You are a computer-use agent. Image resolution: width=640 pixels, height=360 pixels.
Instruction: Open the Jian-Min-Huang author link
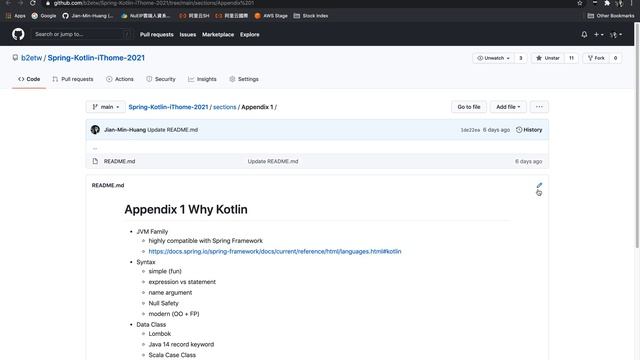click(x=125, y=130)
